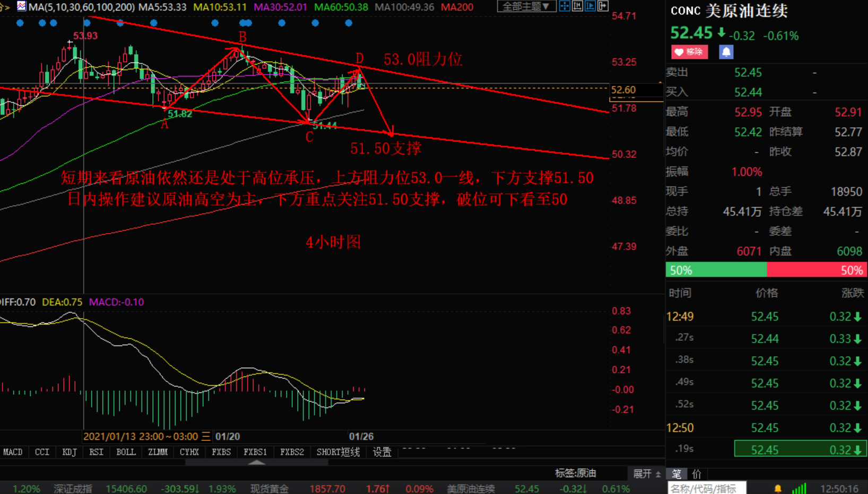Click the MA parameters label (5,10,30,60,100,200)
Image resolution: width=868 pixels, height=494 pixels.
pos(82,7)
